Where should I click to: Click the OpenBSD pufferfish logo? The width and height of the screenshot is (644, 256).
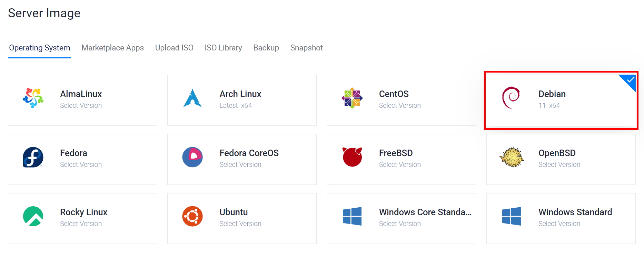pos(512,157)
